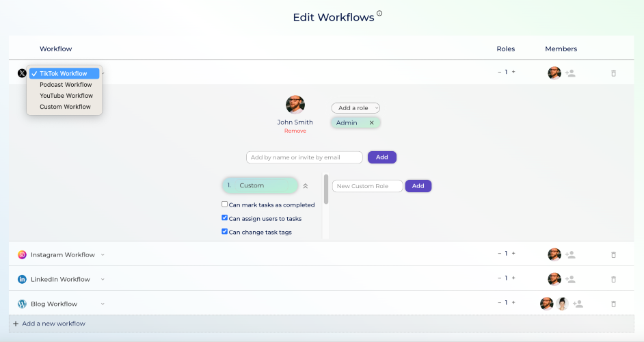Click the permissions list scrollbar
644x342 pixels.
[x=326, y=189]
